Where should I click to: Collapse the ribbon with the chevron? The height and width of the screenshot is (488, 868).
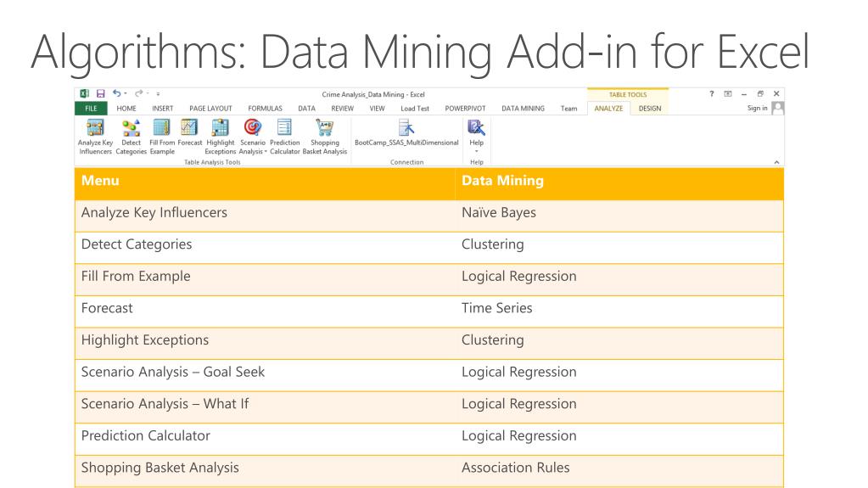778,161
